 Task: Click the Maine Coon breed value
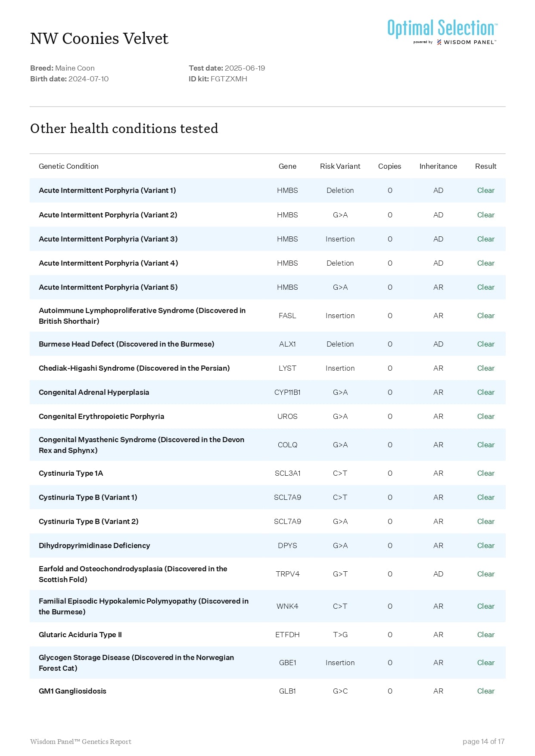(75, 68)
